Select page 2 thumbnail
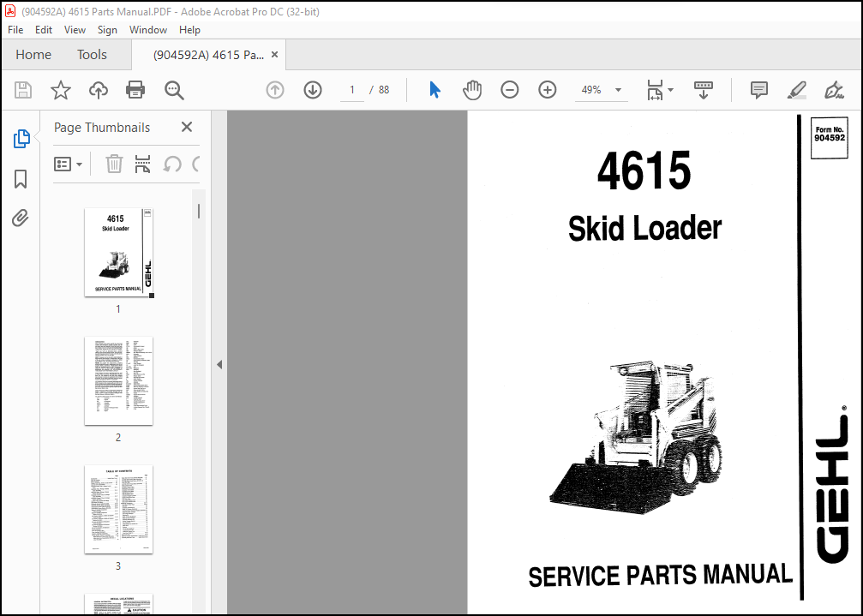The height and width of the screenshot is (616, 863). pos(118,380)
